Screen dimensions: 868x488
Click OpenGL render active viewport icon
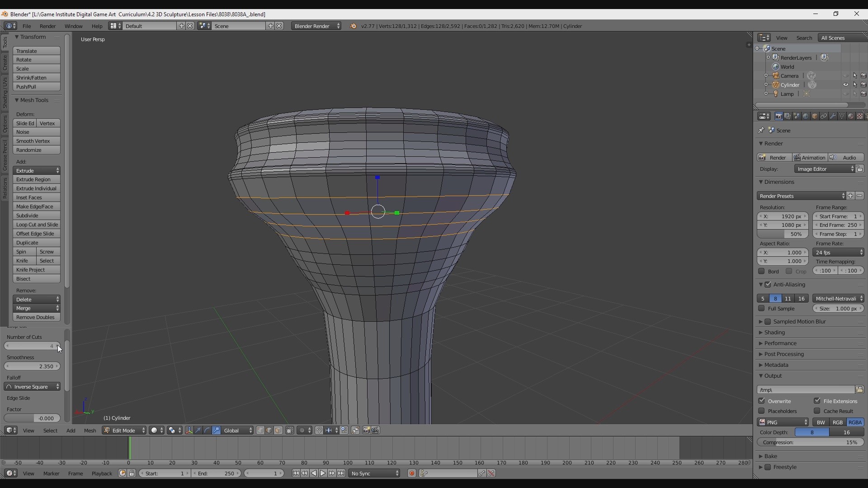[x=367, y=431]
